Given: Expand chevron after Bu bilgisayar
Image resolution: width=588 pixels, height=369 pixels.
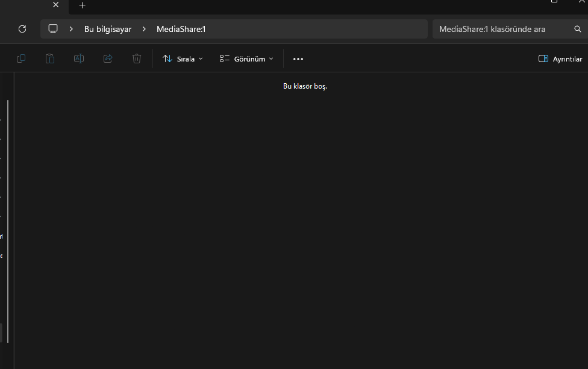Looking at the screenshot, I should (x=144, y=29).
